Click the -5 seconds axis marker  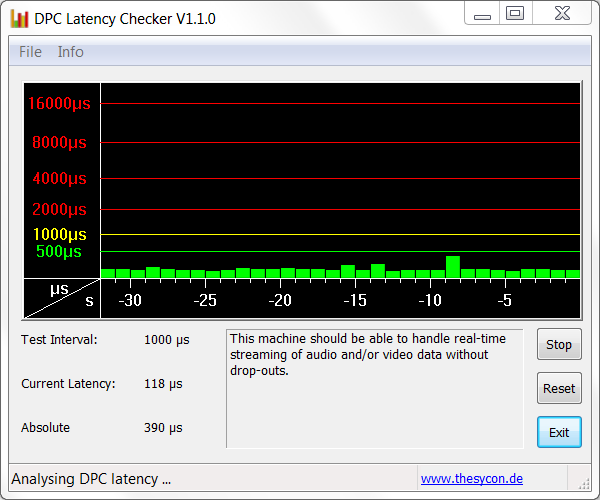coord(505,300)
